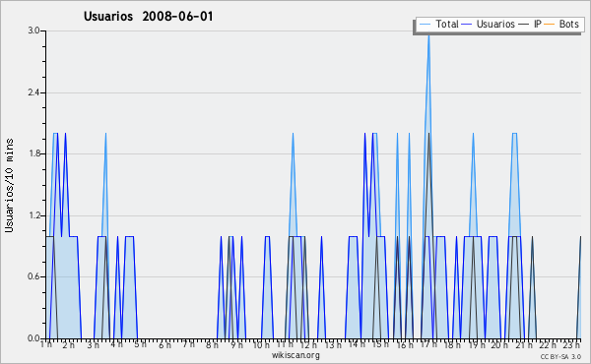Click the y-axis label Usuarios/10 mins
This screenshot has height=364, width=591.
coord(9,185)
